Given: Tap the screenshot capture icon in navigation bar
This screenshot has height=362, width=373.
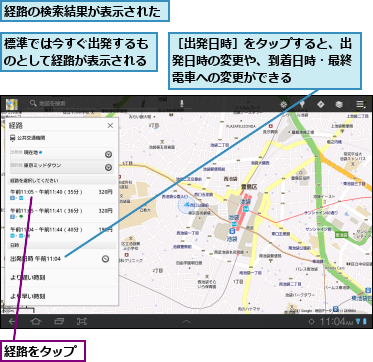Looking at the screenshot, I should pos(82,321).
